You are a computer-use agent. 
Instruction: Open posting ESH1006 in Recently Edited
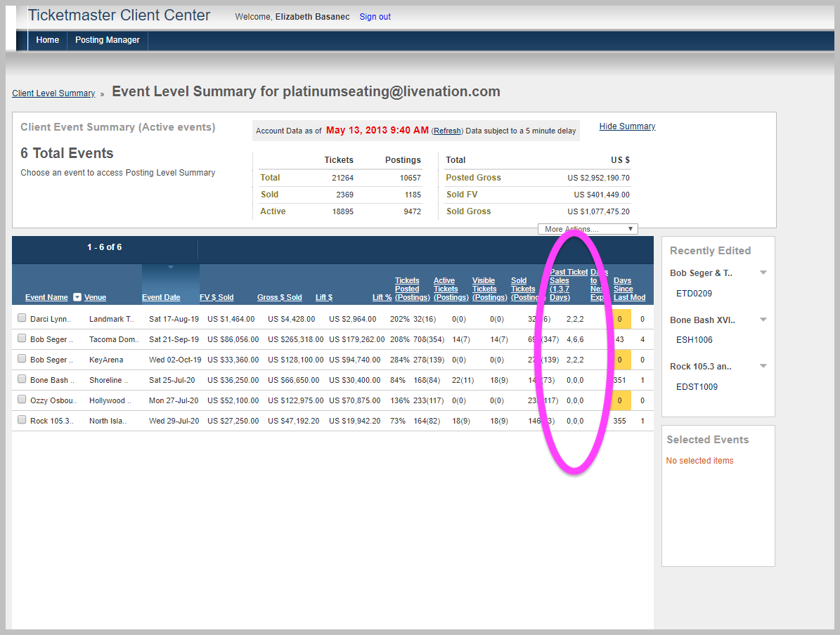pyautogui.click(x=694, y=340)
